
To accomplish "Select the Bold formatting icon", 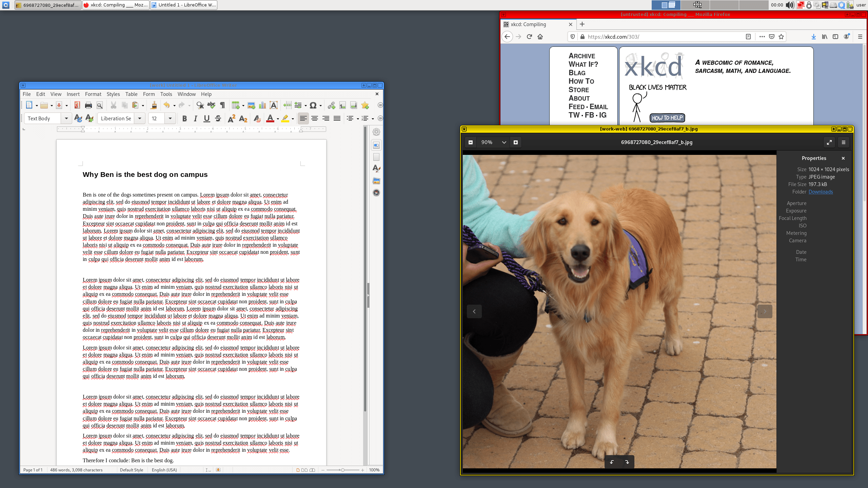I will coord(184,118).
